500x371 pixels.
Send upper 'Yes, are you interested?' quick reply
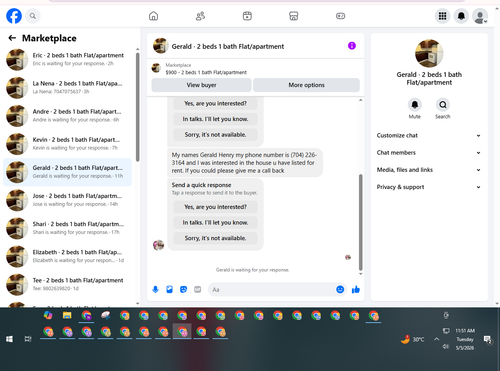click(x=215, y=104)
